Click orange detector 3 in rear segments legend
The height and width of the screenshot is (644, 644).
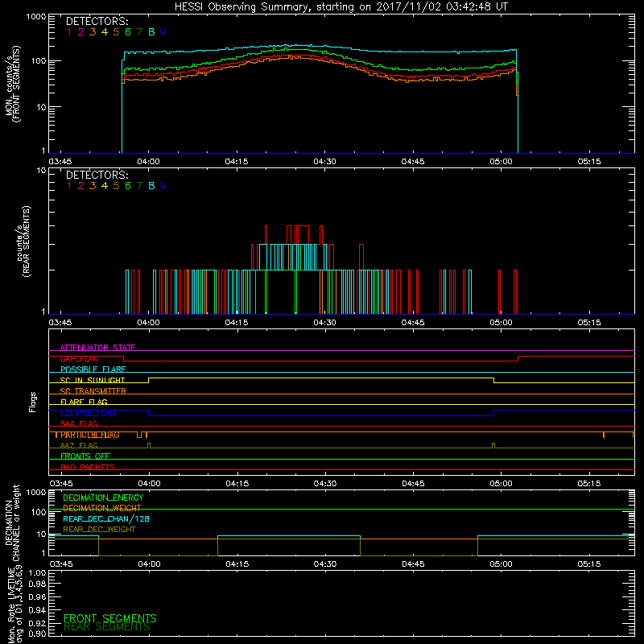point(93,186)
